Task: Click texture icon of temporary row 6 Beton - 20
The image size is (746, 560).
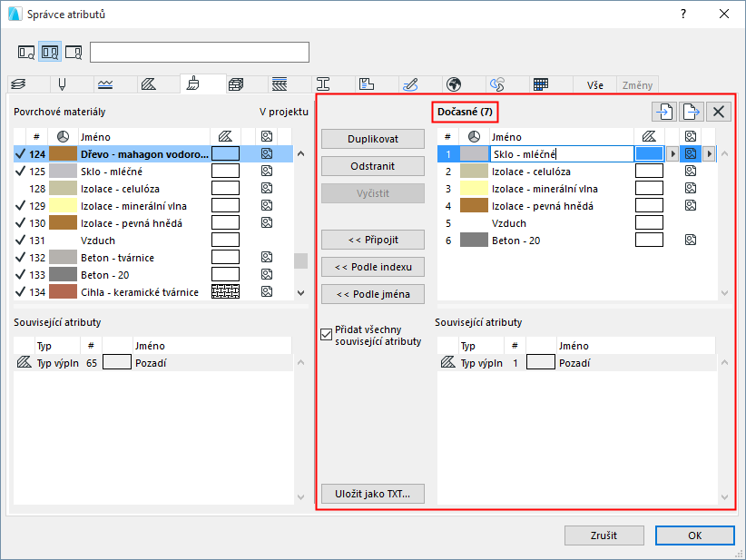Action: pyautogui.click(x=691, y=241)
